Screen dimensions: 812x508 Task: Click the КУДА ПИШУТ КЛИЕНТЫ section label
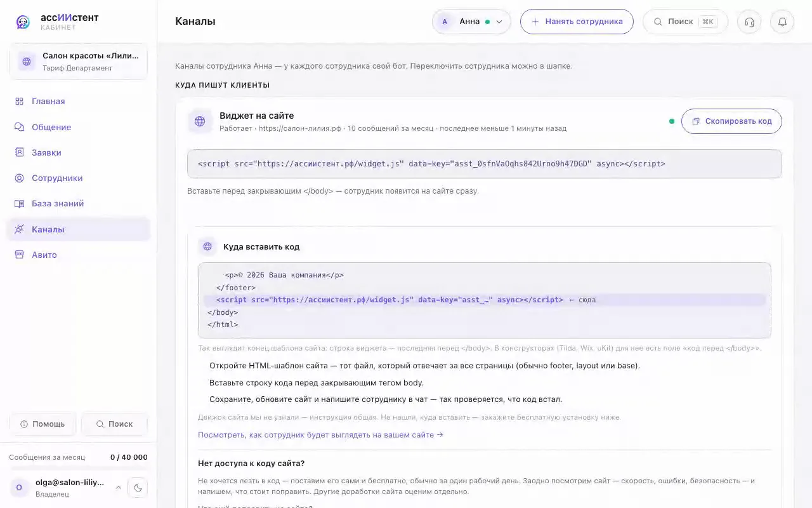223,85
